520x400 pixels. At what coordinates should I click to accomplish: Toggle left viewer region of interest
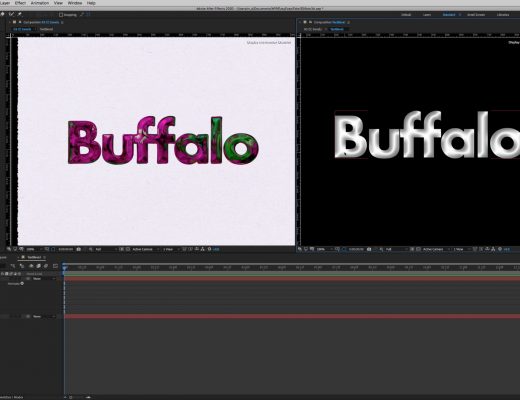pos(121,249)
